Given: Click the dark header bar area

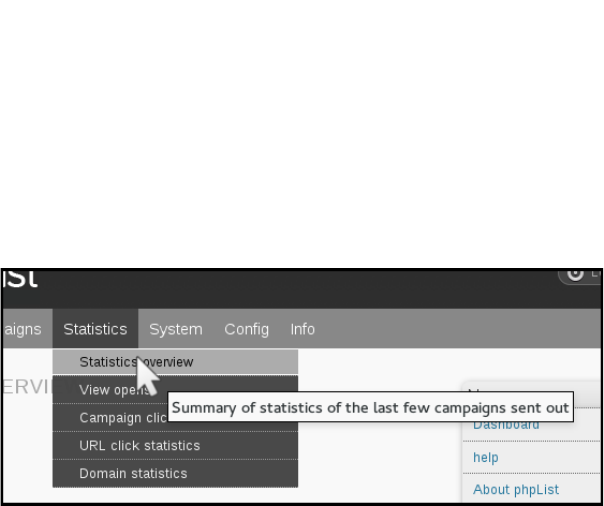Looking at the screenshot, I should click(300, 289).
